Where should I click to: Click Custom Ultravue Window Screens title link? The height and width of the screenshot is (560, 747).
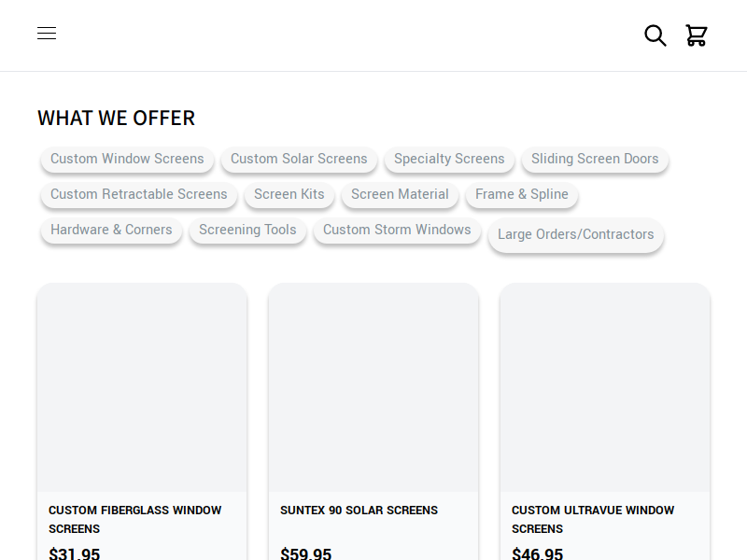pos(593,520)
